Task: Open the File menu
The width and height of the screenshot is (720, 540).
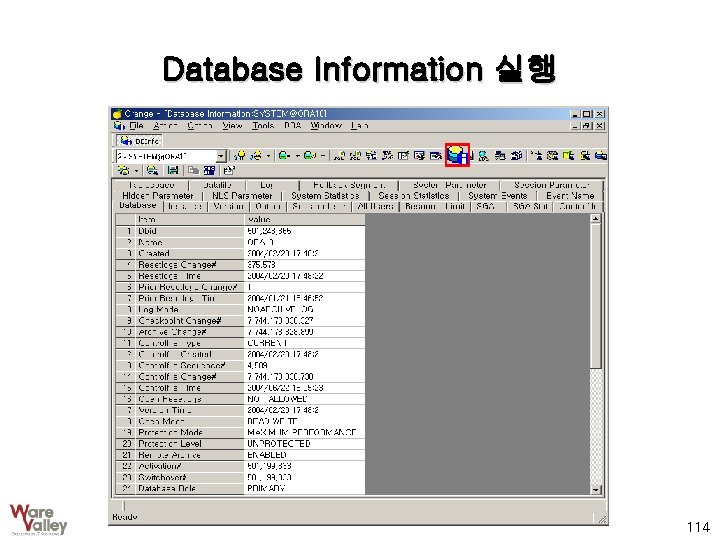Action: point(136,125)
